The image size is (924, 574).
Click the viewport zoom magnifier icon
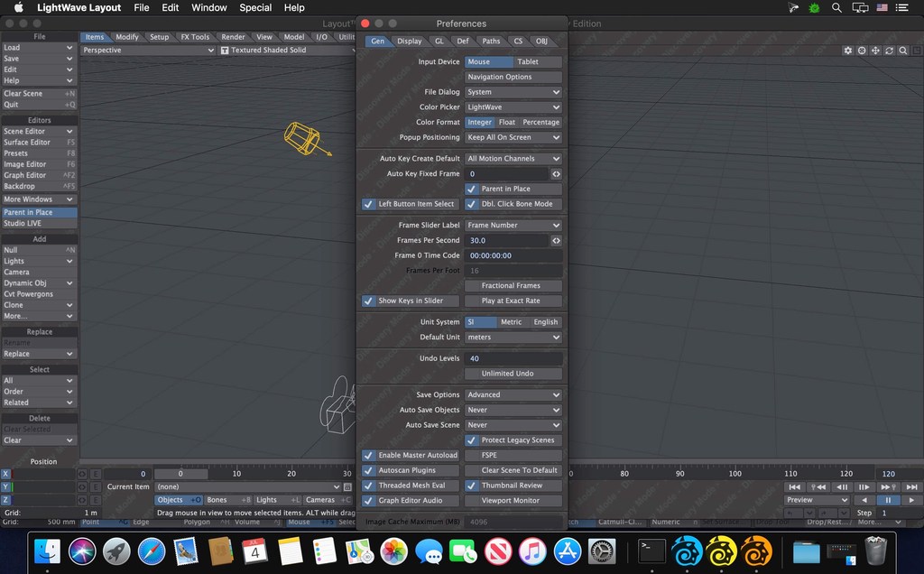pyautogui.click(x=902, y=51)
